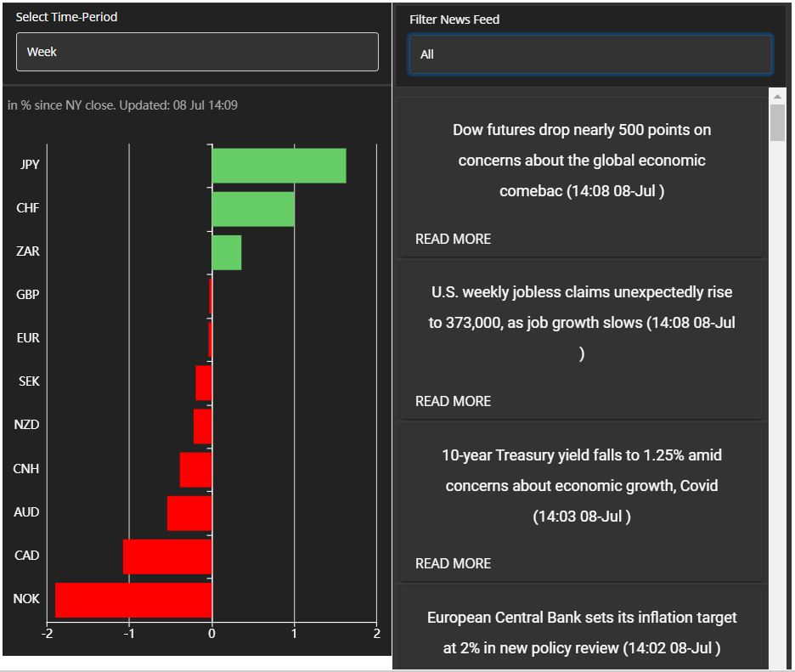Open the Filter News Feed dropdown showing All
795x672 pixels.
[590, 54]
